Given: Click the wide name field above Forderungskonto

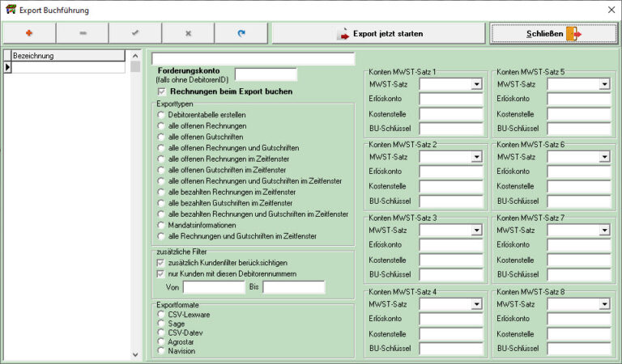Looking at the screenshot, I should pyautogui.click(x=253, y=58).
